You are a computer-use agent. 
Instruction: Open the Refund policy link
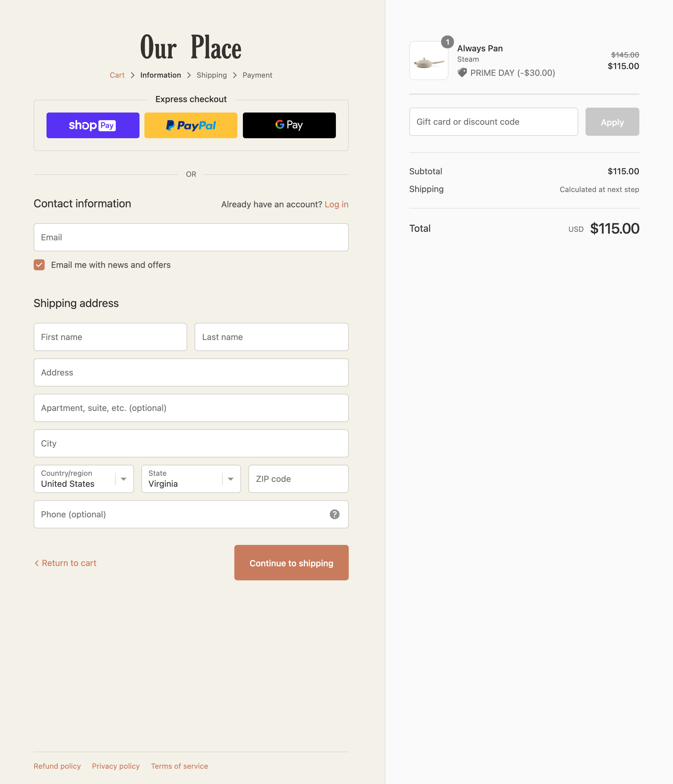(x=57, y=766)
